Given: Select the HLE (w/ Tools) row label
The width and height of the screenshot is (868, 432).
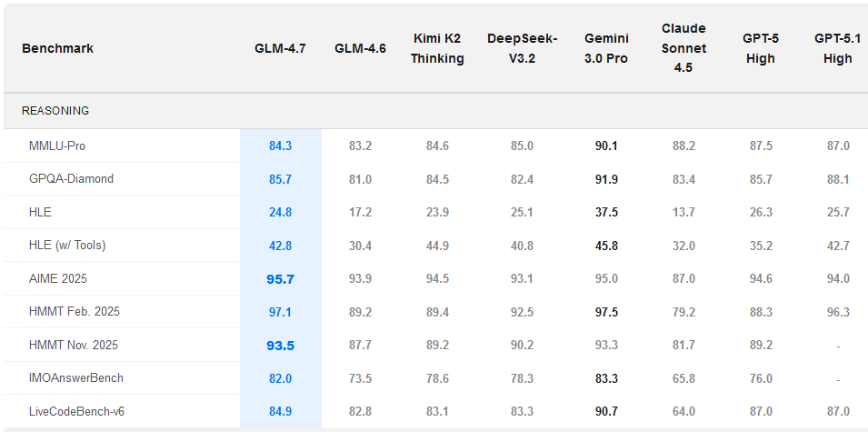Looking at the screenshot, I should [67, 246].
